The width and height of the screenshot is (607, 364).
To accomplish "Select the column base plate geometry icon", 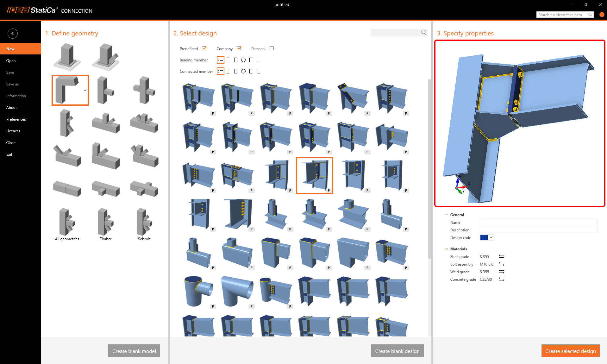I will [x=67, y=57].
